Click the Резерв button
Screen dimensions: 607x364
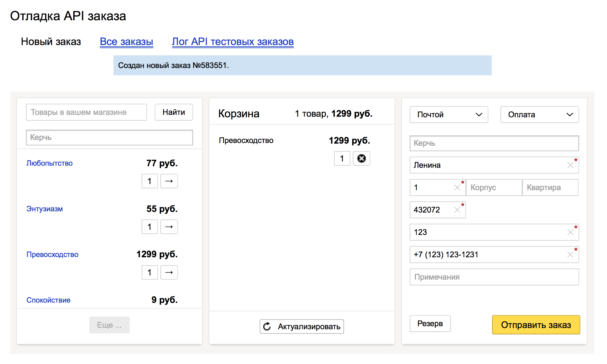click(430, 323)
